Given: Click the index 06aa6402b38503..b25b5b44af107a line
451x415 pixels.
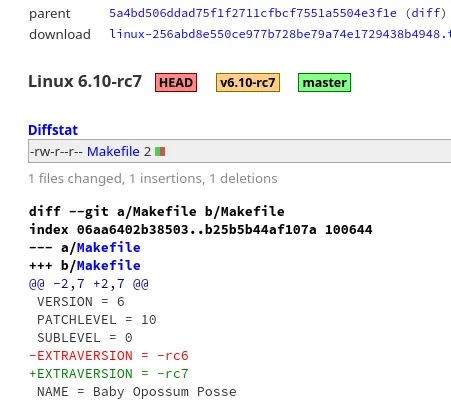Looking at the screenshot, I should point(201,229).
